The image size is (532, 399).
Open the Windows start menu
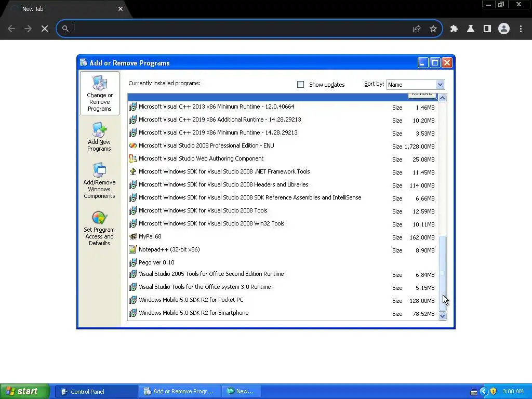tap(25, 391)
